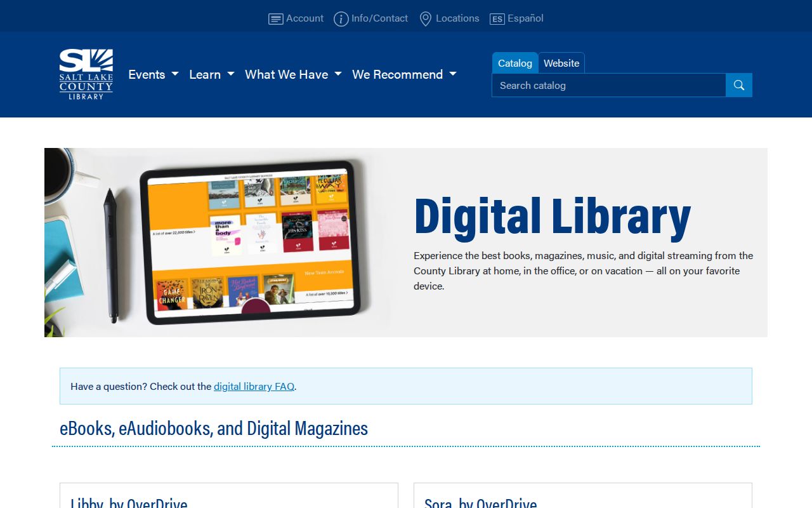Screen dimensions: 812x508
Task: Expand the Learn dropdown menu
Action: [x=212, y=74]
